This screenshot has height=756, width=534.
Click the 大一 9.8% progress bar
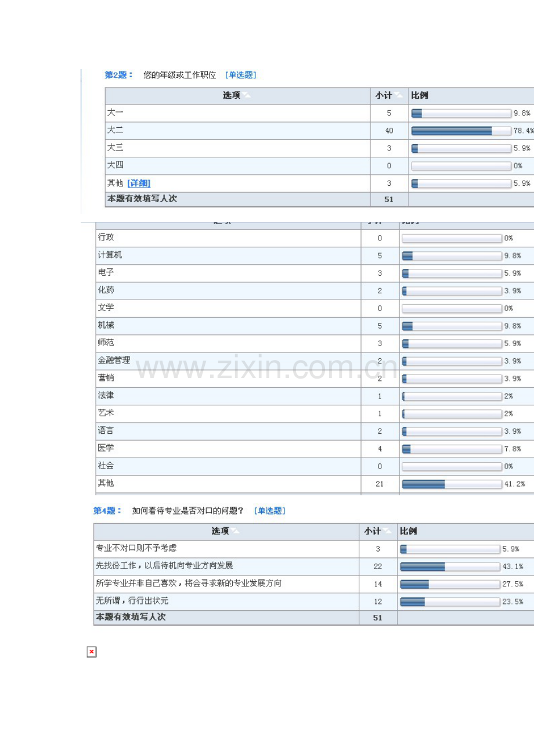[460, 114]
